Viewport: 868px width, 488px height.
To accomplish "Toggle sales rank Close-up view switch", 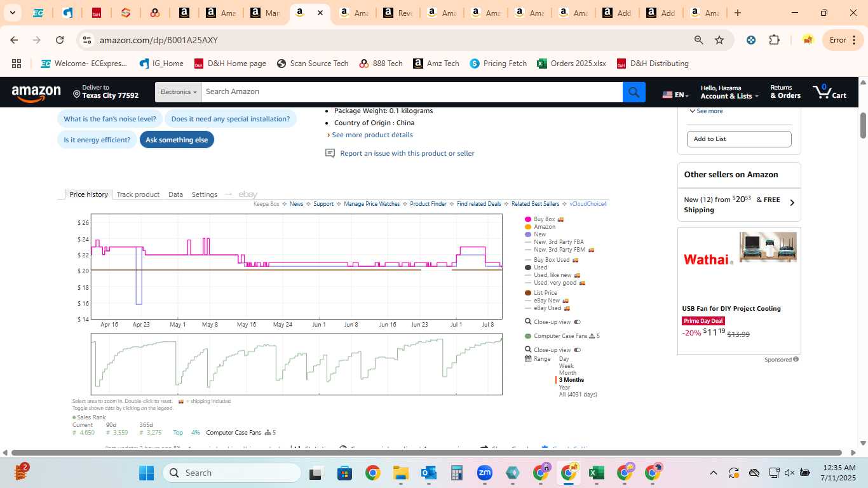I will pyautogui.click(x=577, y=350).
